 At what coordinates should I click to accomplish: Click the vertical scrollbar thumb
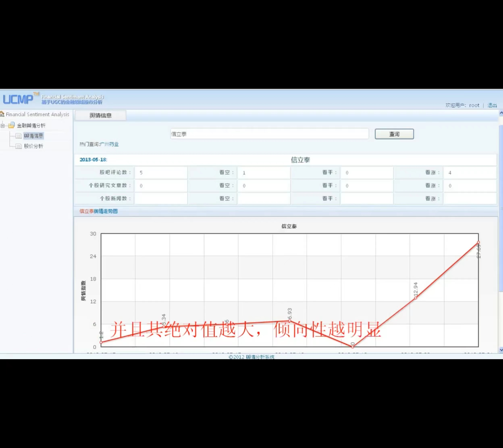(501, 208)
